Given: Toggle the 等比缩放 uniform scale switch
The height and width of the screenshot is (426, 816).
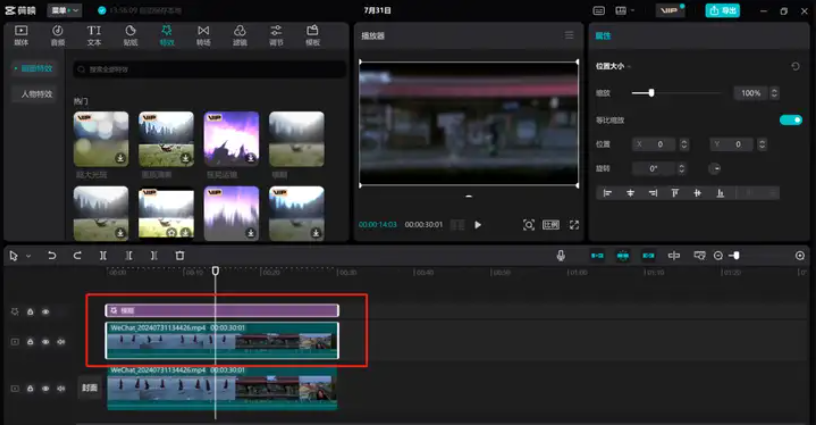Looking at the screenshot, I should [x=790, y=120].
